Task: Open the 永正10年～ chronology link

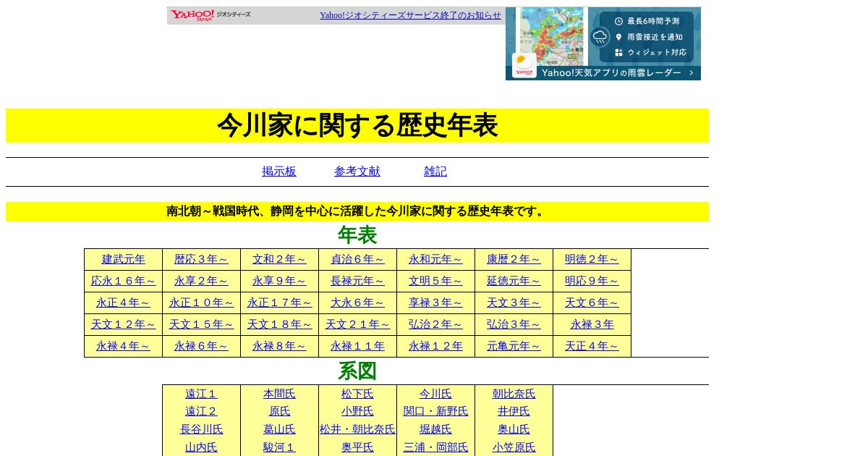Action: pyautogui.click(x=202, y=303)
